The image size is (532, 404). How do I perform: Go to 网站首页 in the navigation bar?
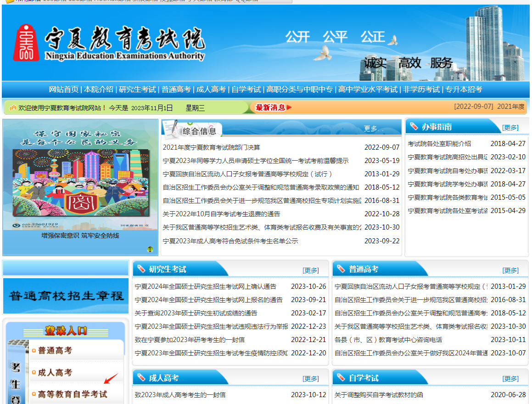[x=63, y=90]
